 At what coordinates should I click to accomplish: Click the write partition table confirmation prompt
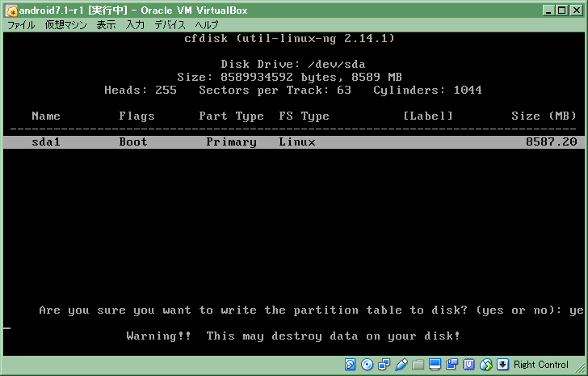click(311, 311)
